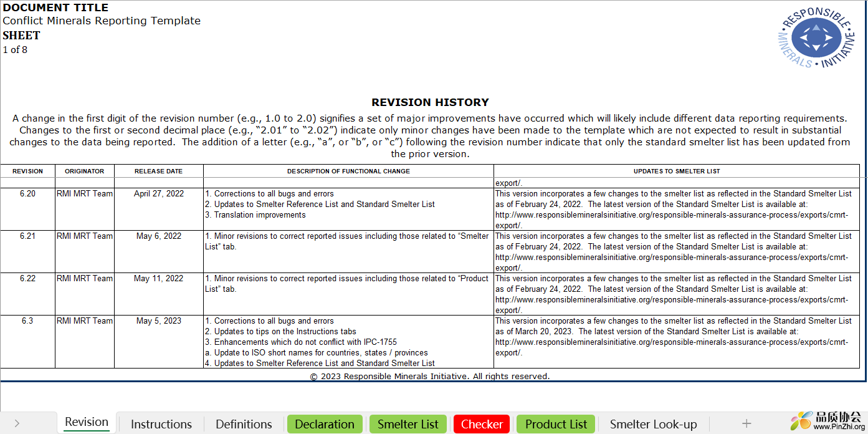The height and width of the screenshot is (434, 868).
Task: Select the revision 6.20 cell
Action: click(x=28, y=209)
